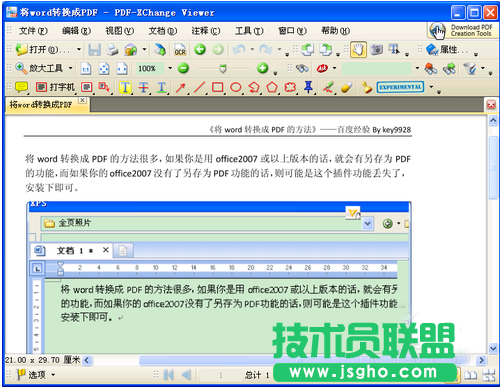Screen dimensions: 500x388
Task: Select the Pencil tool
Action: tap(328, 87)
